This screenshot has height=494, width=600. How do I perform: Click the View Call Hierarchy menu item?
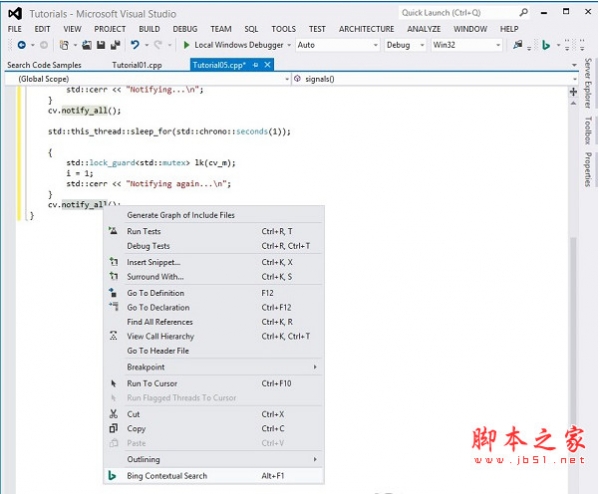tap(214, 336)
